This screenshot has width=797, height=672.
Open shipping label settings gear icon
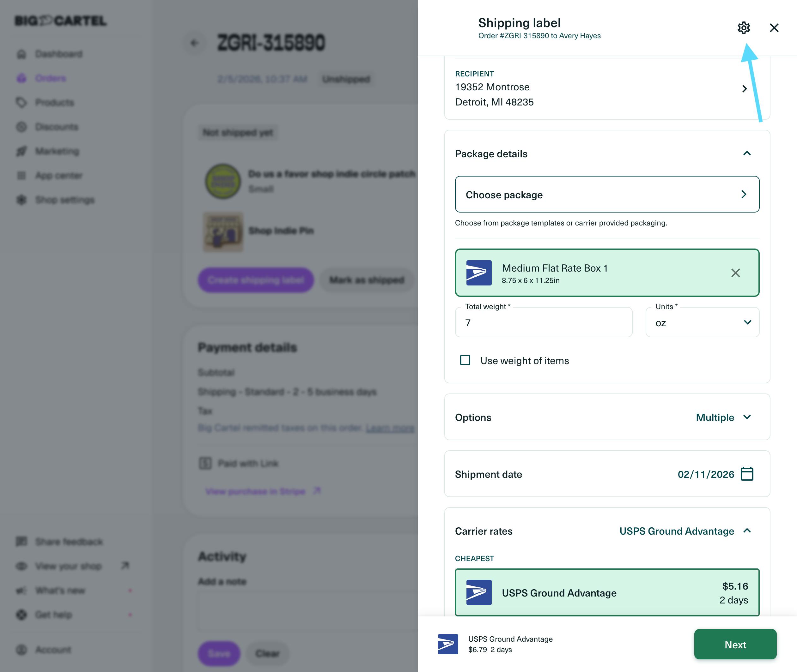point(743,28)
